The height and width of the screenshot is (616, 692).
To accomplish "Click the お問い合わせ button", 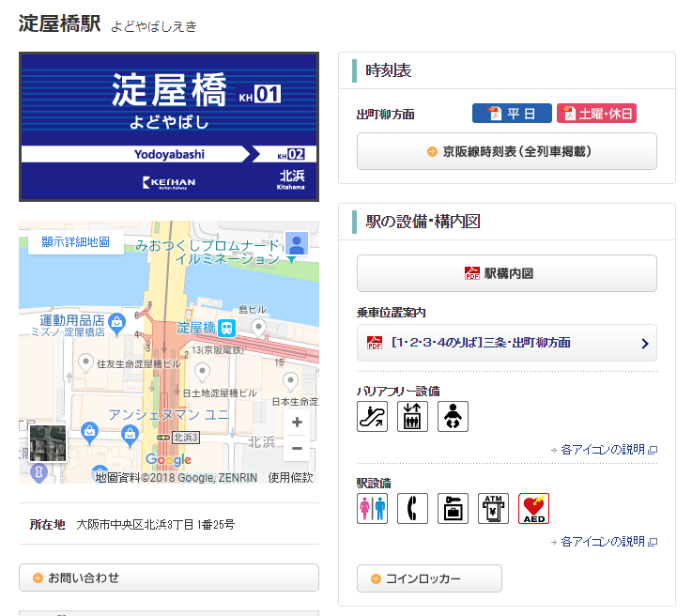I will tap(169, 577).
